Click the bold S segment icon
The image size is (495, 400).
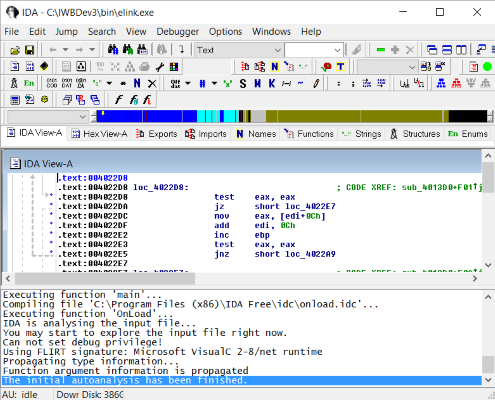tap(243, 83)
